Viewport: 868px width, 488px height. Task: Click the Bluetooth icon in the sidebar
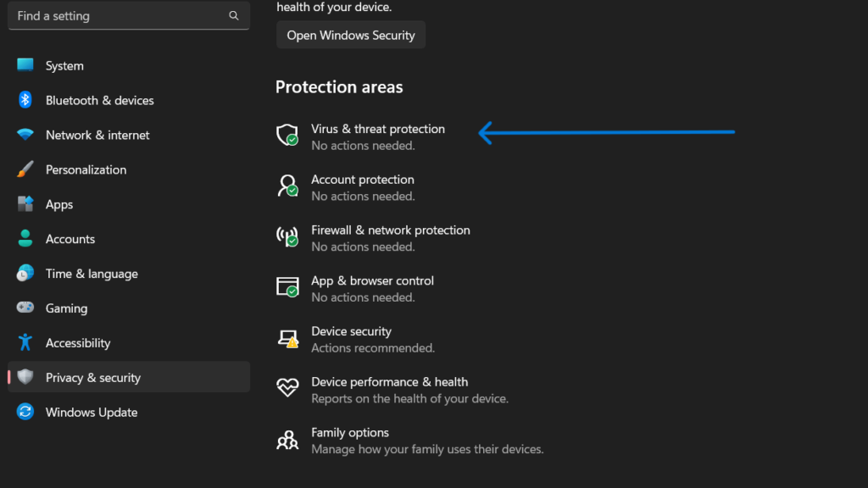[x=25, y=100]
